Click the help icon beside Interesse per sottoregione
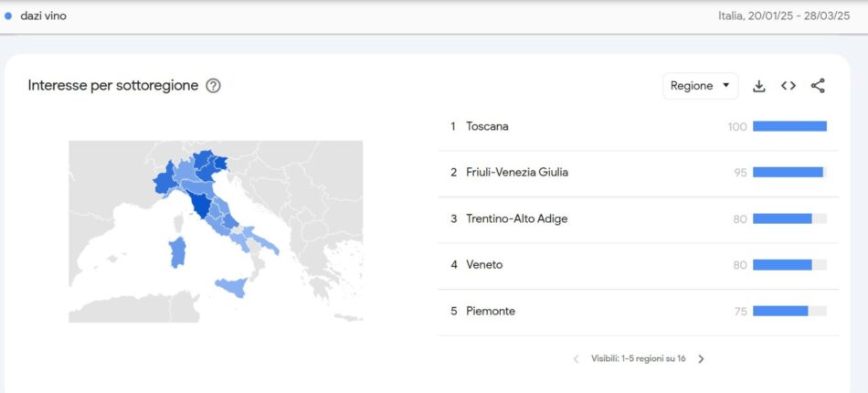 pos(213,86)
